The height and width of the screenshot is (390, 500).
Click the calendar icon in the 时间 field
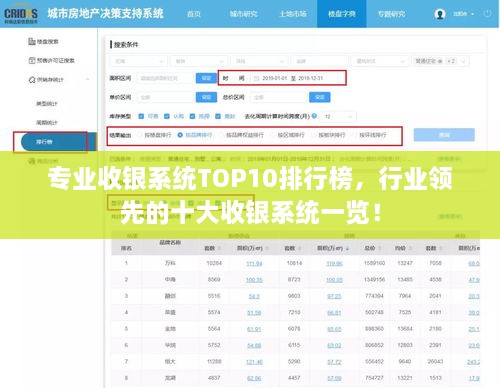256,78
